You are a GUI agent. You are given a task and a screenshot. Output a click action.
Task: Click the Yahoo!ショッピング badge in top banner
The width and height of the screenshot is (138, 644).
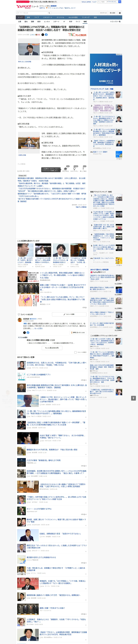click(x=23, y=2)
